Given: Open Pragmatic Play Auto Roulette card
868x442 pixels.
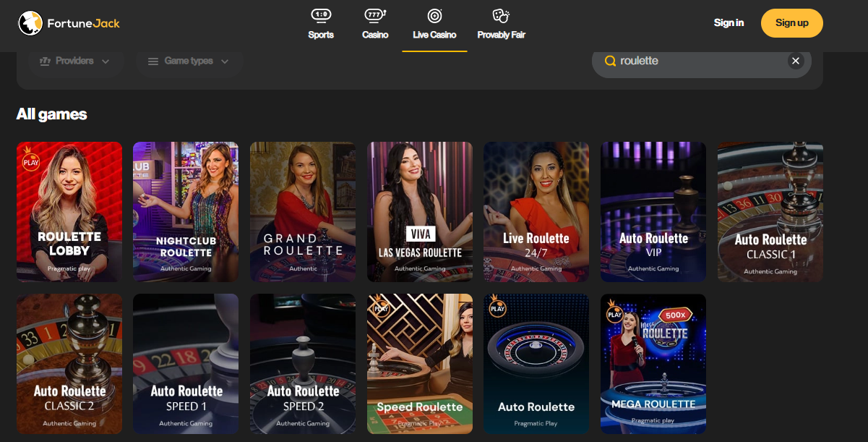Looking at the screenshot, I should click(x=536, y=364).
